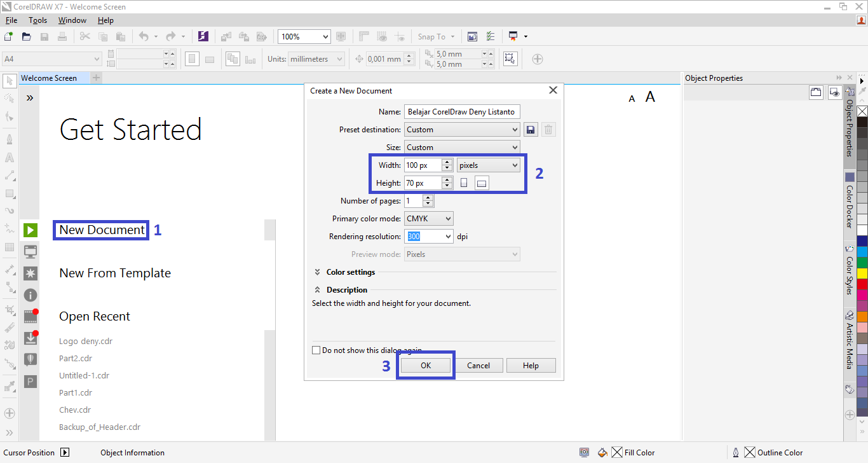Image resolution: width=868 pixels, height=463 pixels.
Task: Pick the yellow swatch in color palette
Action: [862, 273]
